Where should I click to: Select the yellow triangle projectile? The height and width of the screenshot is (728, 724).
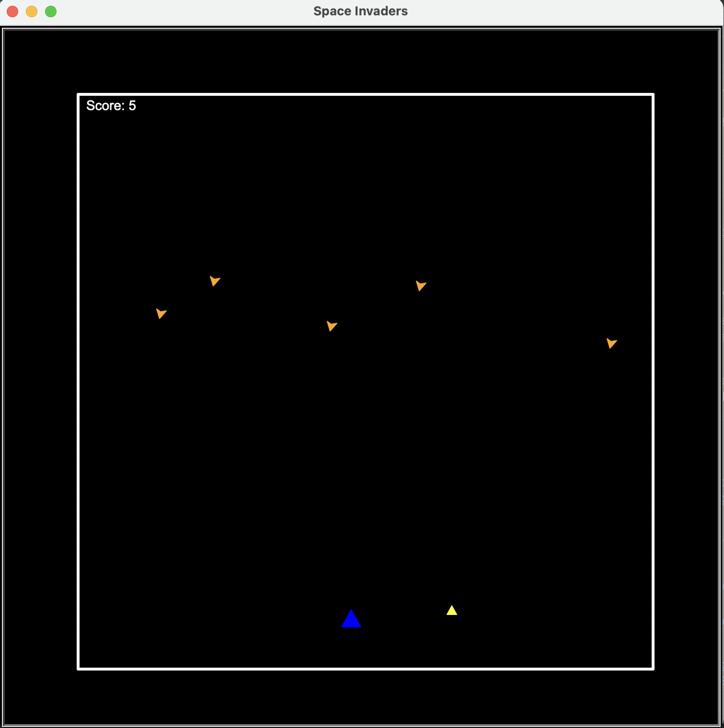tap(451, 610)
